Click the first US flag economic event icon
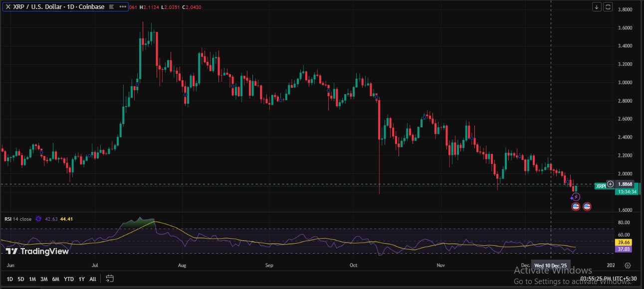The width and height of the screenshot is (644, 289). pos(576,206)
